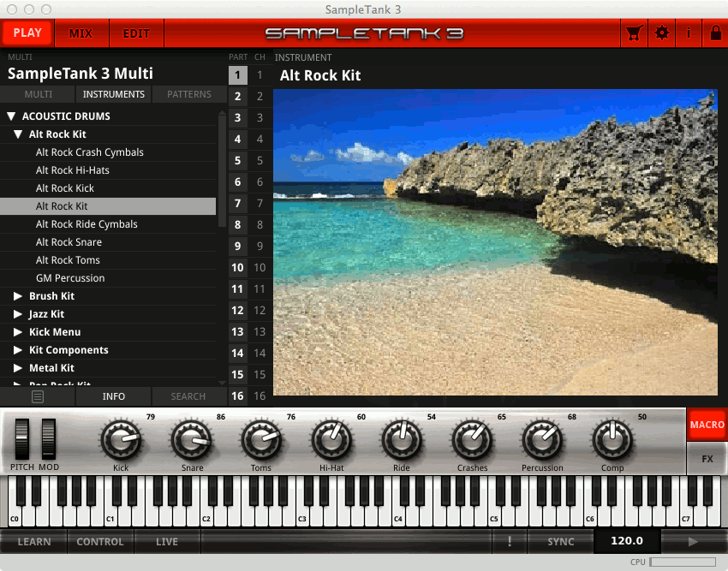Click the Kick macro knob
The width and height of the screenshot is (728, 571).
click(x=121, y=440)
